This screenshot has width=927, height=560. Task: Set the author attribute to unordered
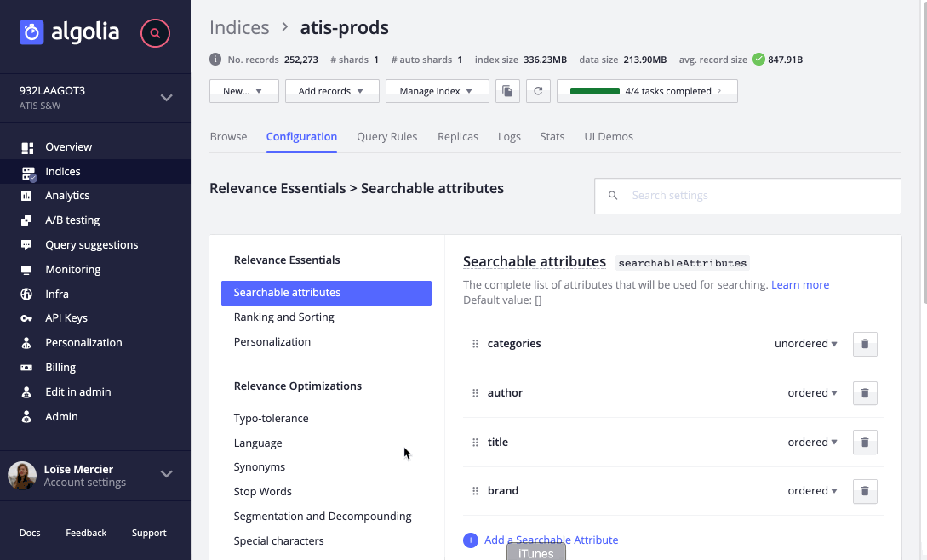click(811, 392)
